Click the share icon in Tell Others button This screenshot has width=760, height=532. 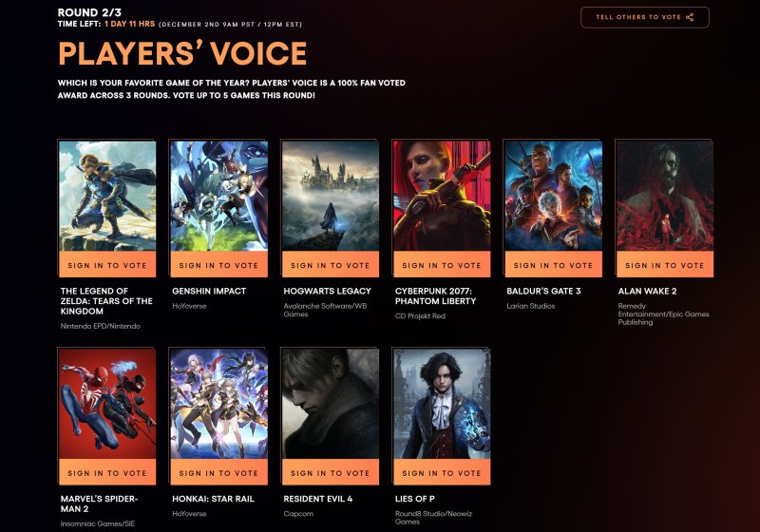690,17
